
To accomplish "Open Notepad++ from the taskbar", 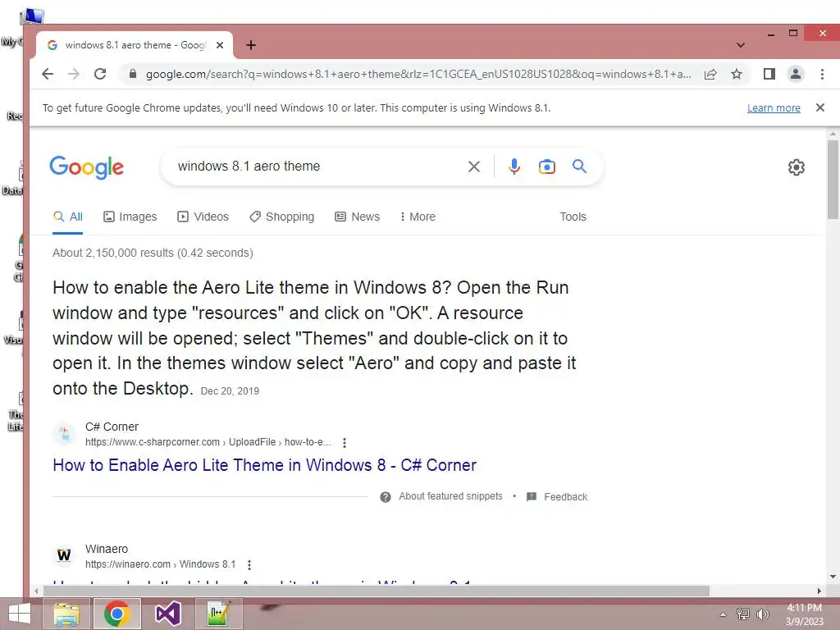I will pyautogui.click(x=218, y=614).
